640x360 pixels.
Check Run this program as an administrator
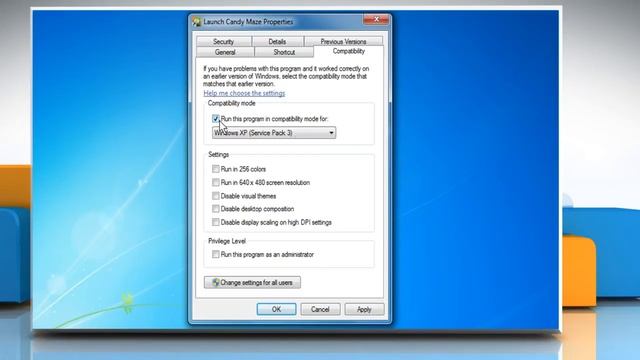216,254
